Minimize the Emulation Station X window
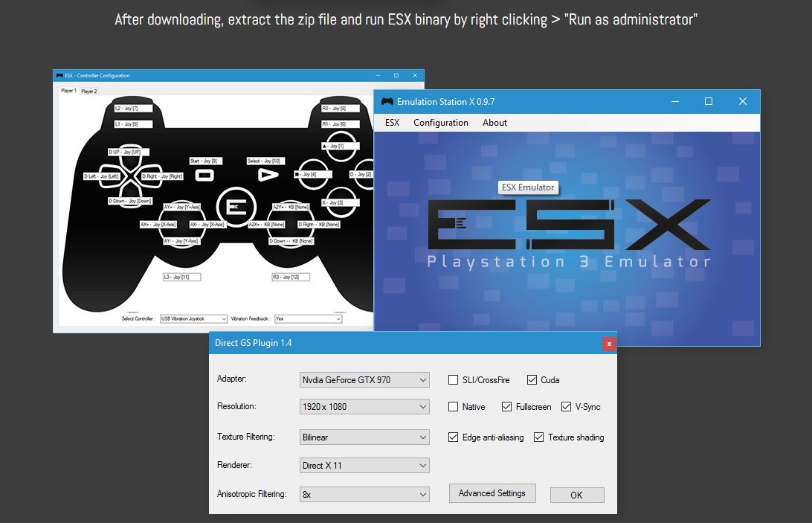 674,102
